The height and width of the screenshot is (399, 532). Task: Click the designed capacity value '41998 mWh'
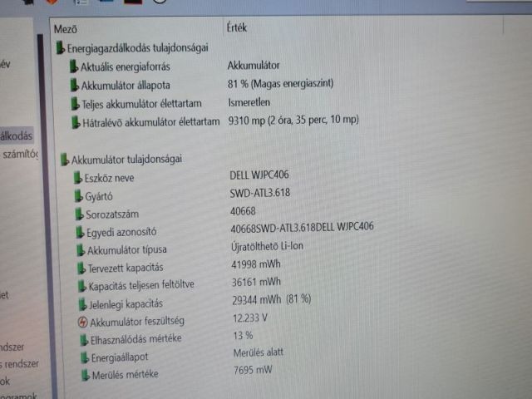coord(256,264)
